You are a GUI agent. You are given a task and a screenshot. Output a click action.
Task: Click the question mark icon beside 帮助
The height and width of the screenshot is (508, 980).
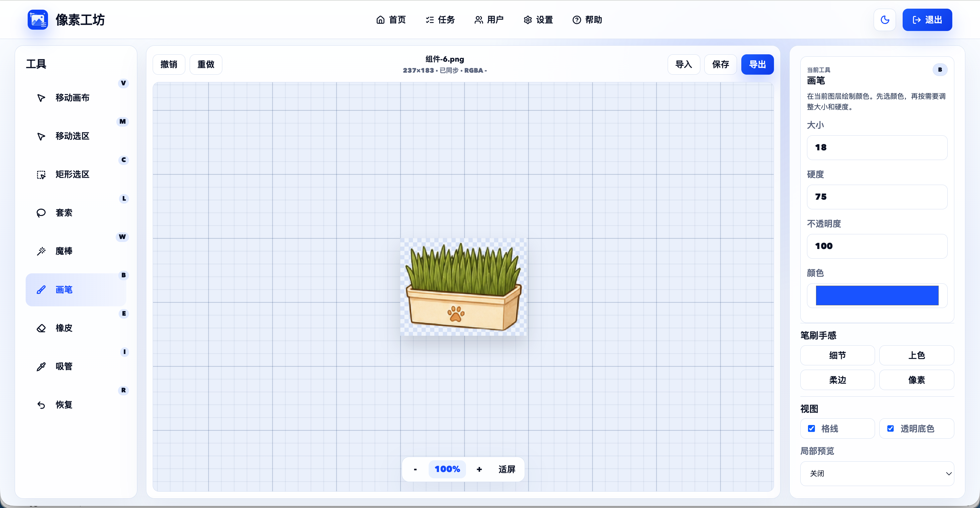[x=577, y=20]
